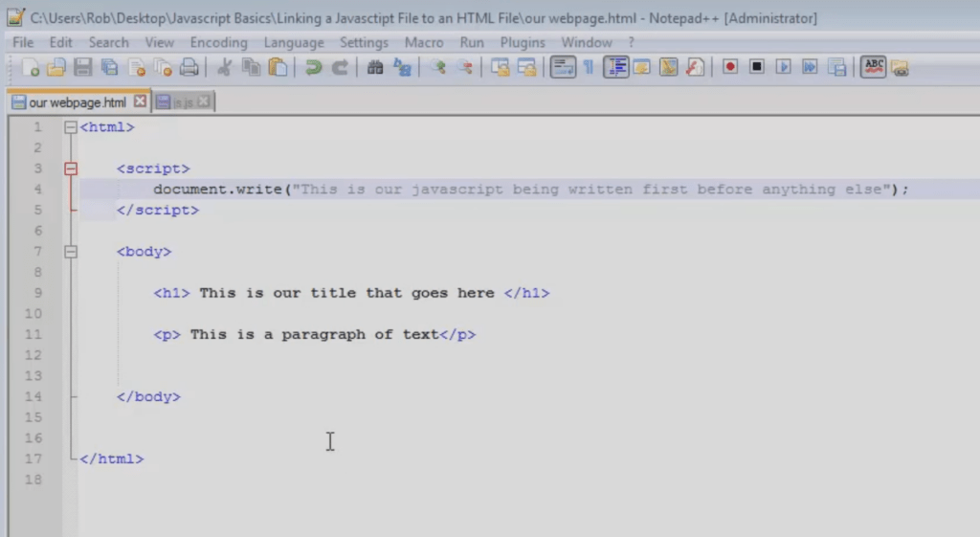Click the Save All toolbar icon
Screen dimensions: 980x537
tap(109, 67)
